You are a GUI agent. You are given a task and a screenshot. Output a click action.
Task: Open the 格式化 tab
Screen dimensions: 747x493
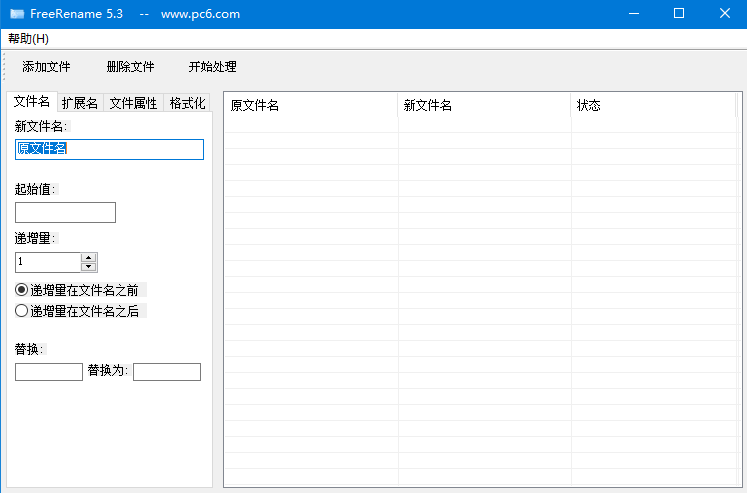pos(187,103)
